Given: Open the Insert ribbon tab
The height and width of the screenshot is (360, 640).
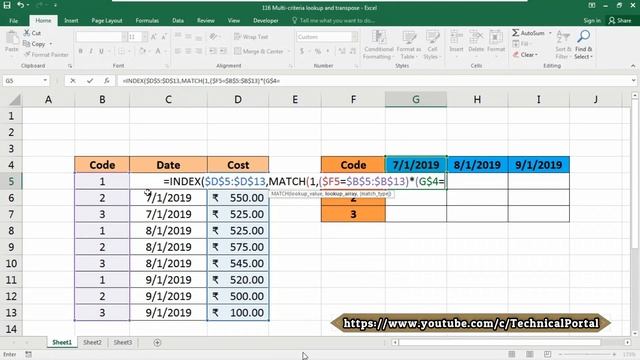Looking at the screenshot, I should click(x=71, y=20).
